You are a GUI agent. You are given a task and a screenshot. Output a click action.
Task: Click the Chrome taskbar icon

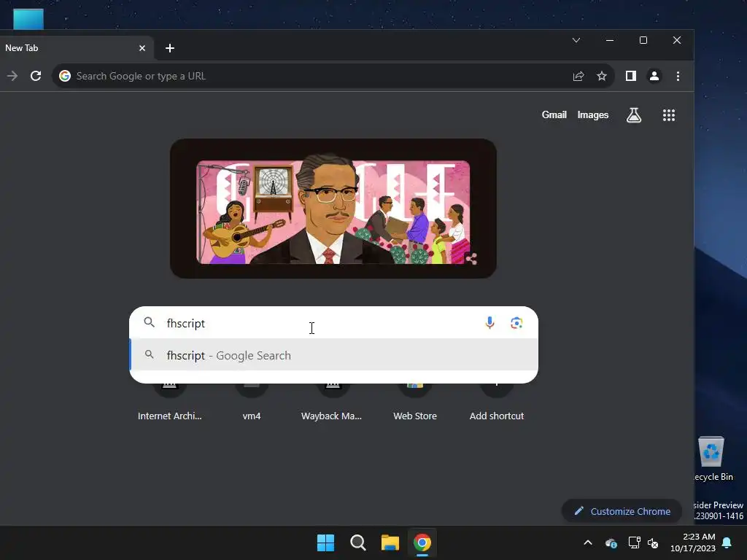click(422, 542)
